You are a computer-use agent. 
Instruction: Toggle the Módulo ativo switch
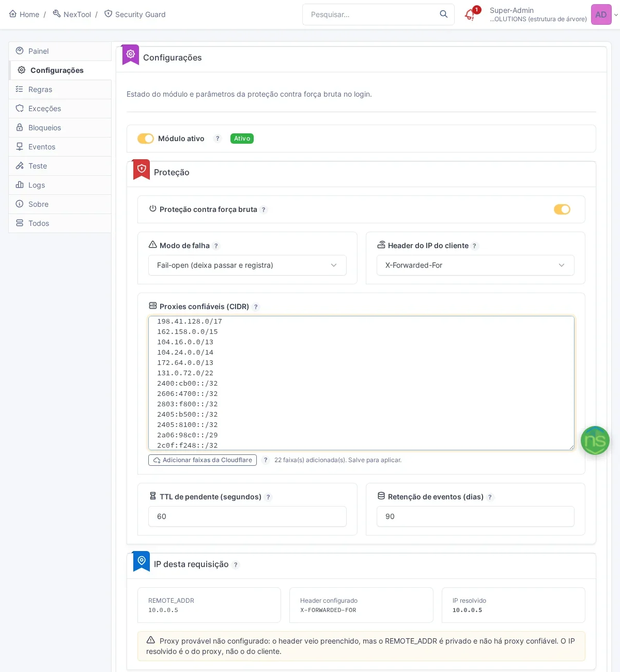tap(146, 139)
